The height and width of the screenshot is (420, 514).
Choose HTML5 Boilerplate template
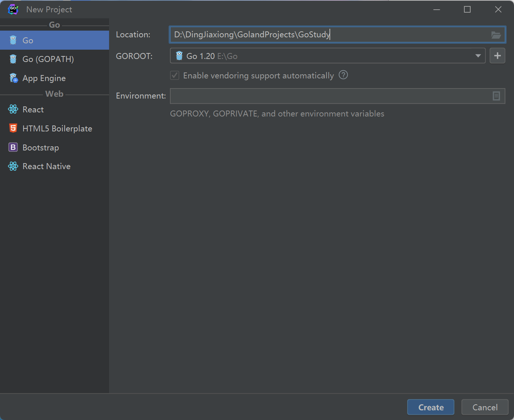tap(55, 128)
